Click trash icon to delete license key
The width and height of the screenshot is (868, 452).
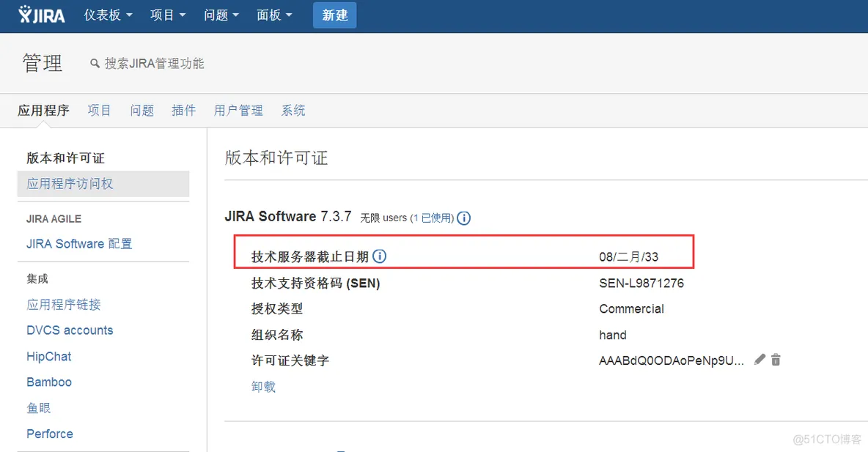pyautogui.click(x=776, y=360)
